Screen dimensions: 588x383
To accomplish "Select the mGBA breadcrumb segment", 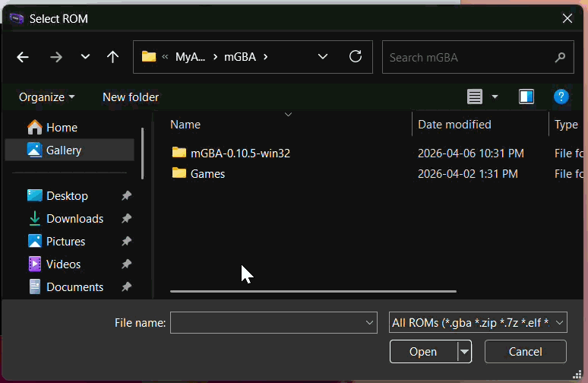I will (240, 57).
